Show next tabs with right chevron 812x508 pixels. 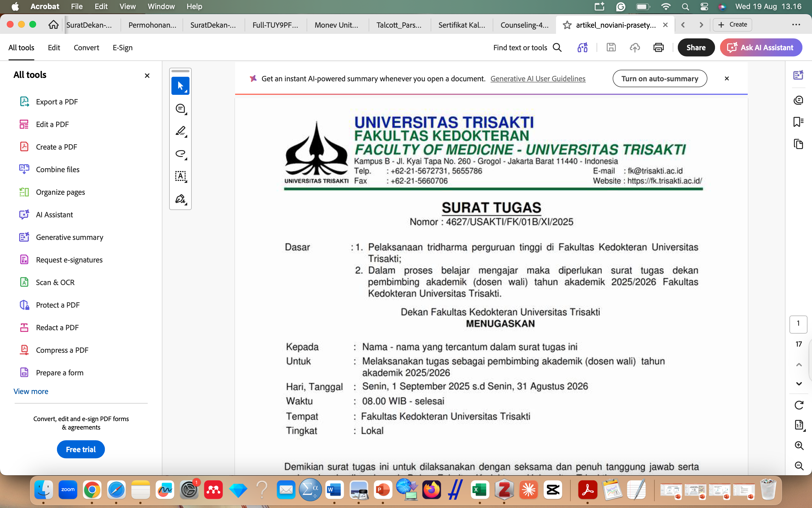[x=701, y=25]
